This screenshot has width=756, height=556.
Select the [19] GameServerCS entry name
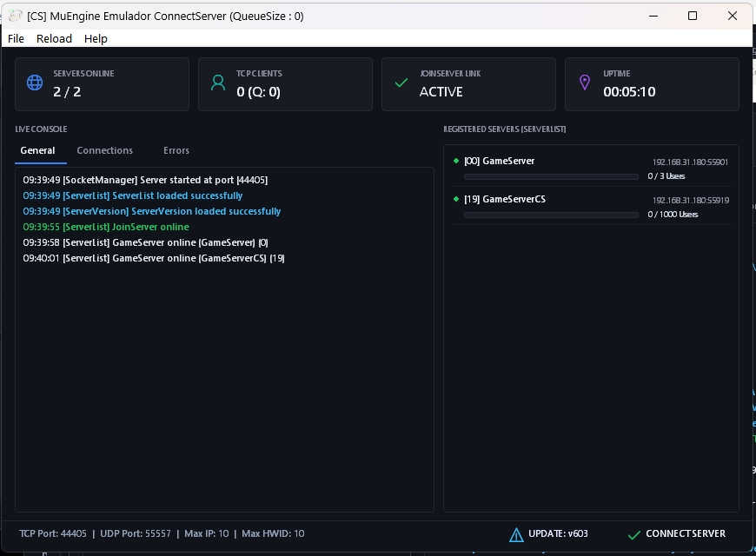coord(505,199)
